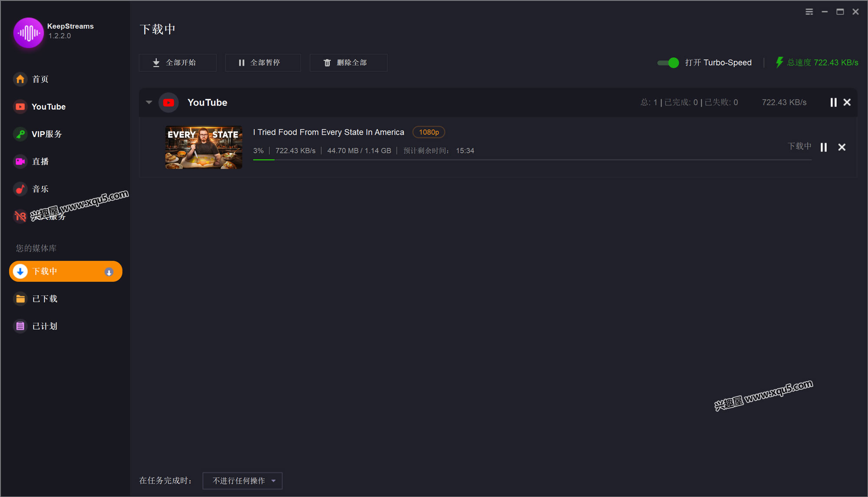Click the download progress bar
This screenshot has height=497, width=868.
pyautogui.click(x=532, y=160)
